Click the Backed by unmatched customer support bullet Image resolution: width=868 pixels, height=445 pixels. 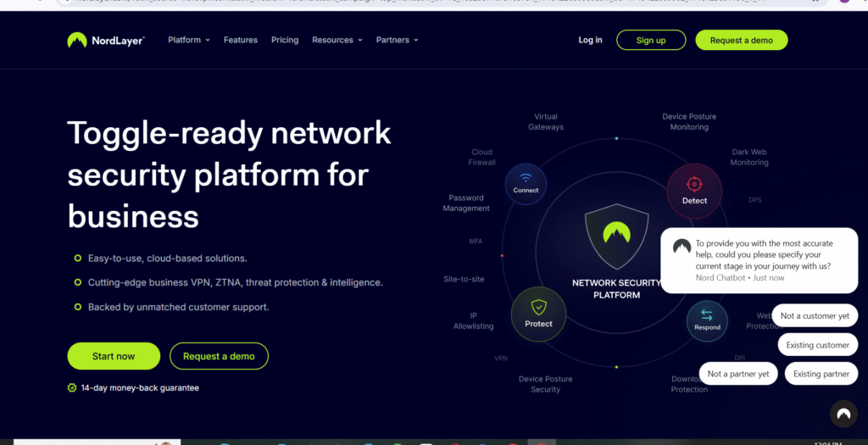[178, 307]
